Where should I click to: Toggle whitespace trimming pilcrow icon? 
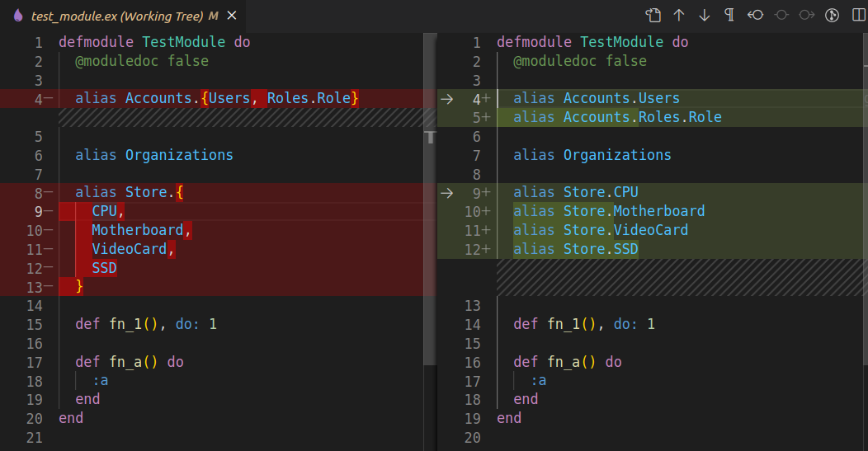point(729,15)
